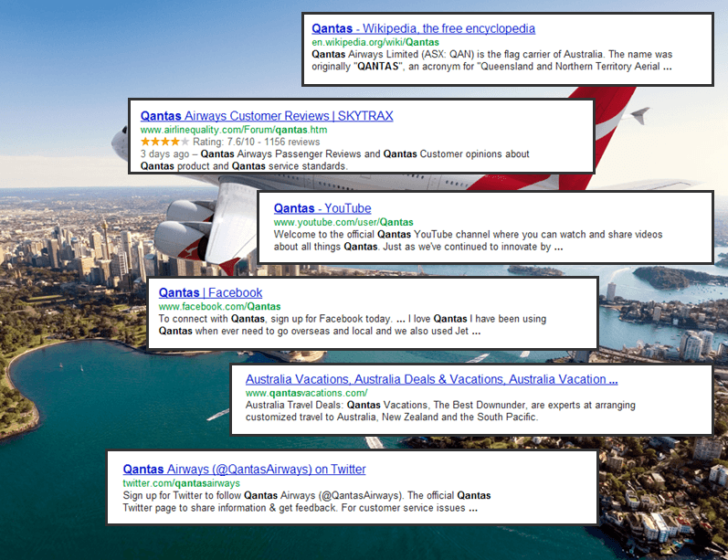Click the 'Twitter page to share information' line
Screen dimensions: 728x560
[300, 508]
